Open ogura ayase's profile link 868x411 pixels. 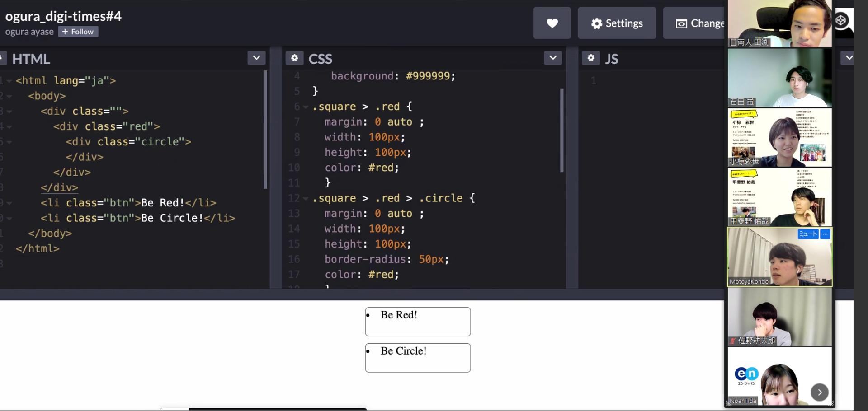[29, 32]
